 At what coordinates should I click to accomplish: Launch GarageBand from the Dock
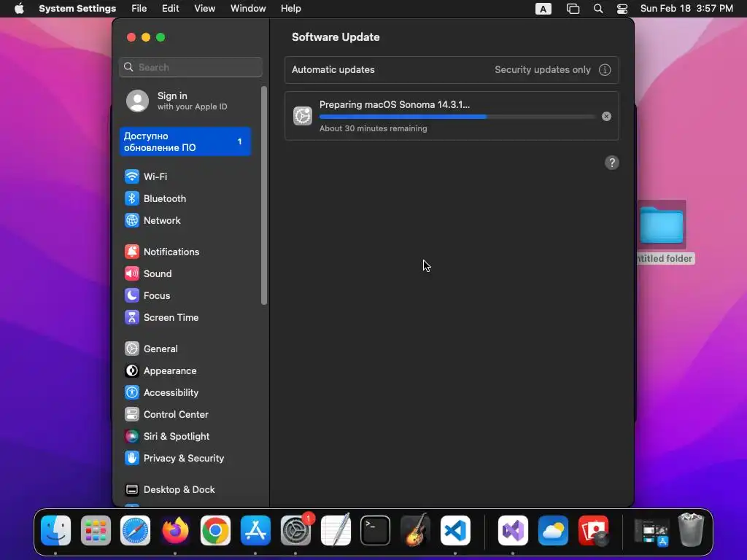[x=415, y=531]
